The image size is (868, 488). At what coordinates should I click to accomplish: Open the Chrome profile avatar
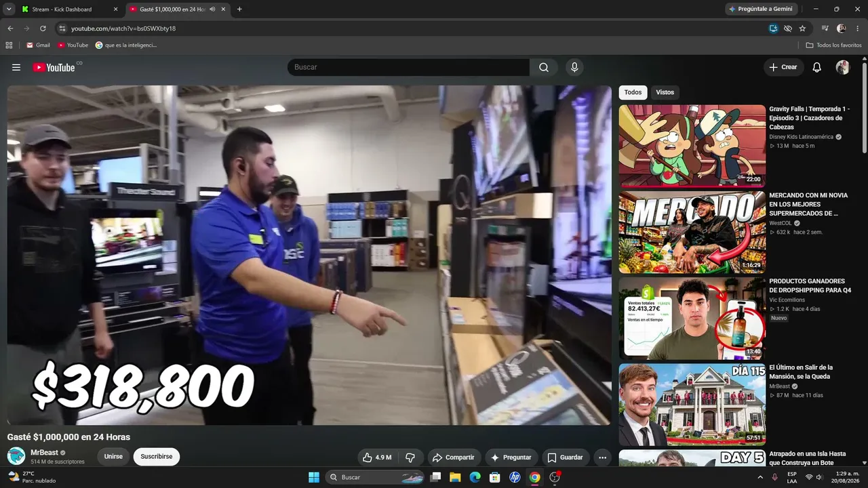(x=842, y=28)
